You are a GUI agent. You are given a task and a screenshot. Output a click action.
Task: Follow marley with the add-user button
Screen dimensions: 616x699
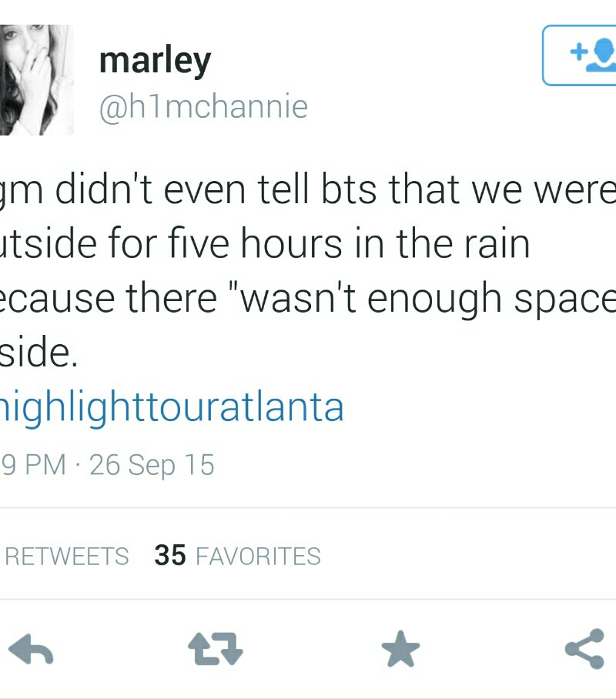[x=579, y=55]
